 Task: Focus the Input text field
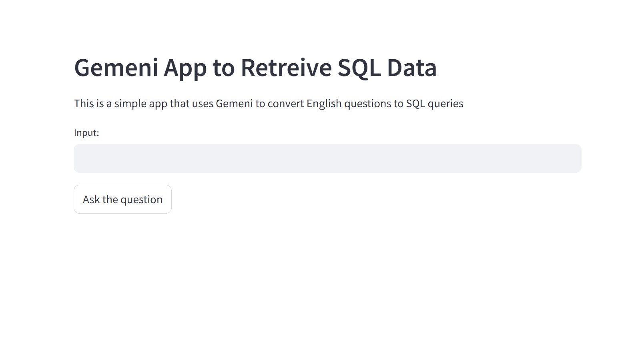click(327, 158)
